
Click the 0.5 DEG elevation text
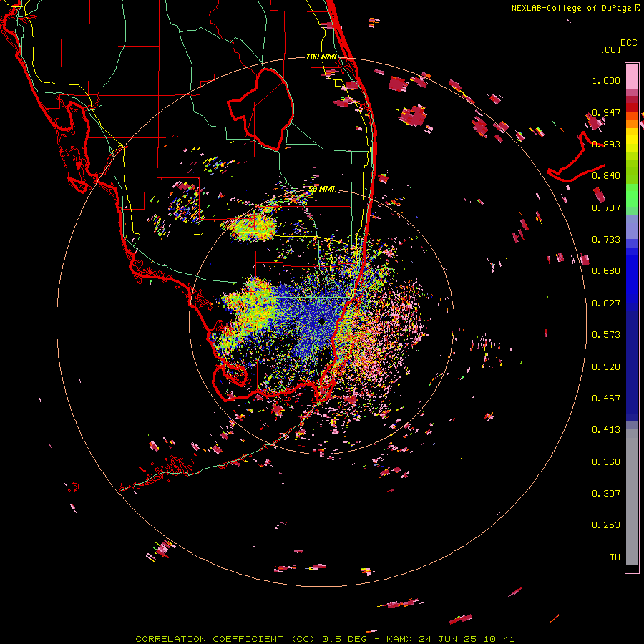pyautogui.click(x=344, y=639)
